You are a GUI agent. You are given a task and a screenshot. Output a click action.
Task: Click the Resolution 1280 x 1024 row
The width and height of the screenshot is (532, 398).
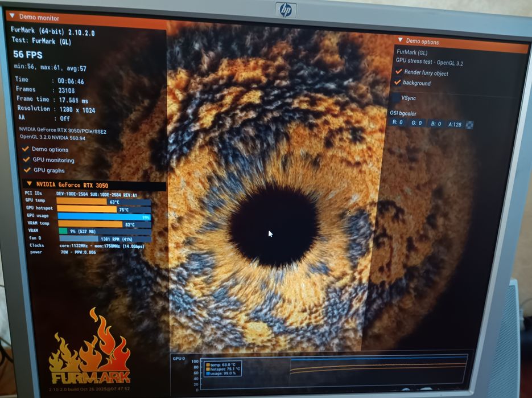[56, 109]
